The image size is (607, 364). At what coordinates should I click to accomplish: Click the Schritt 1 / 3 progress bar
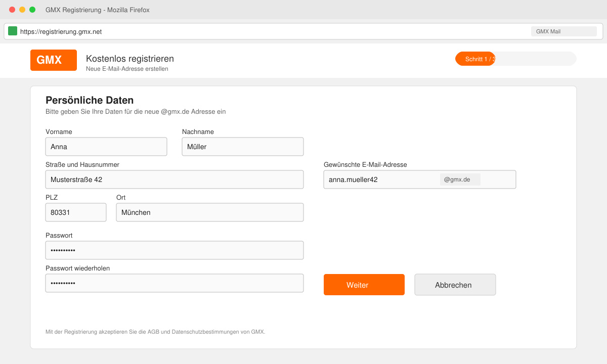tap(516, 59)
